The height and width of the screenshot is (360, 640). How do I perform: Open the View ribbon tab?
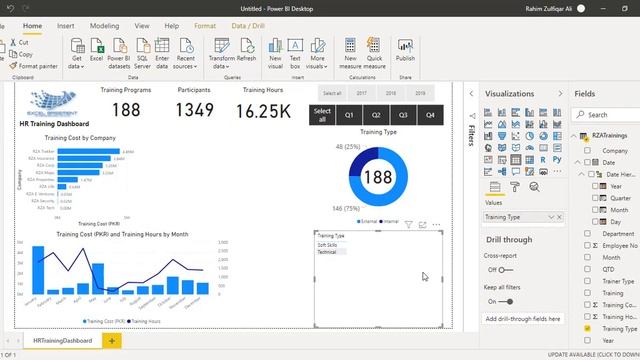coord(142,26)
